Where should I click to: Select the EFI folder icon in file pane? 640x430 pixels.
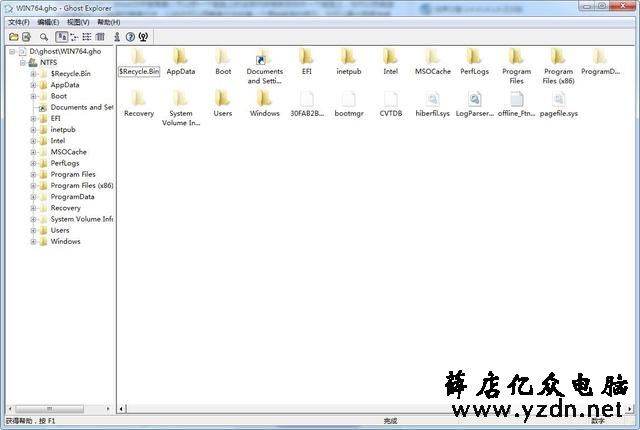click(x=307, y=57)
